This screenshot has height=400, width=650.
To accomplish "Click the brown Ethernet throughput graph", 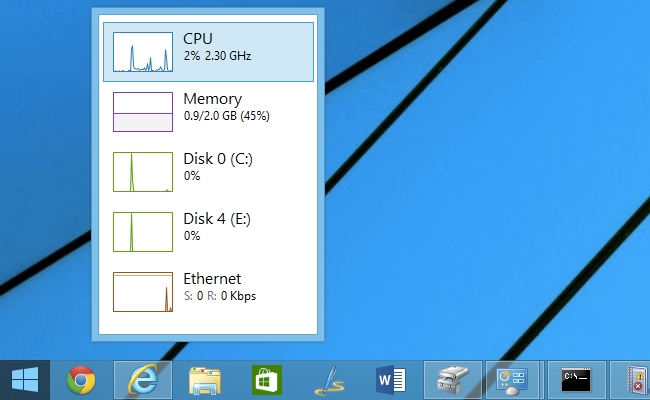I will [143, 292].
